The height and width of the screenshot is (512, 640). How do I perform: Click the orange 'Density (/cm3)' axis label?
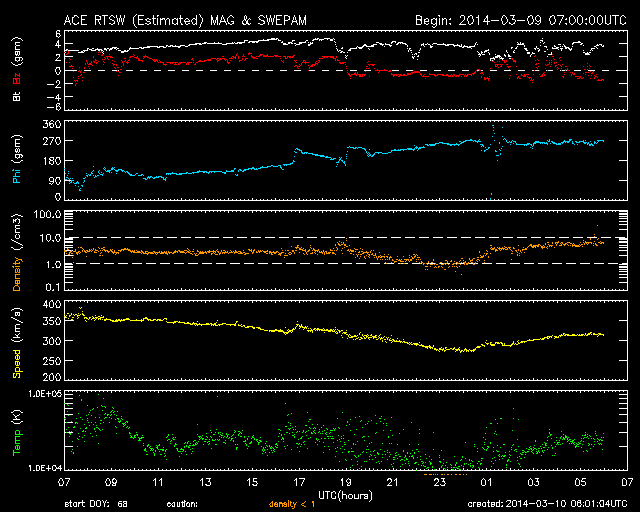17,252
